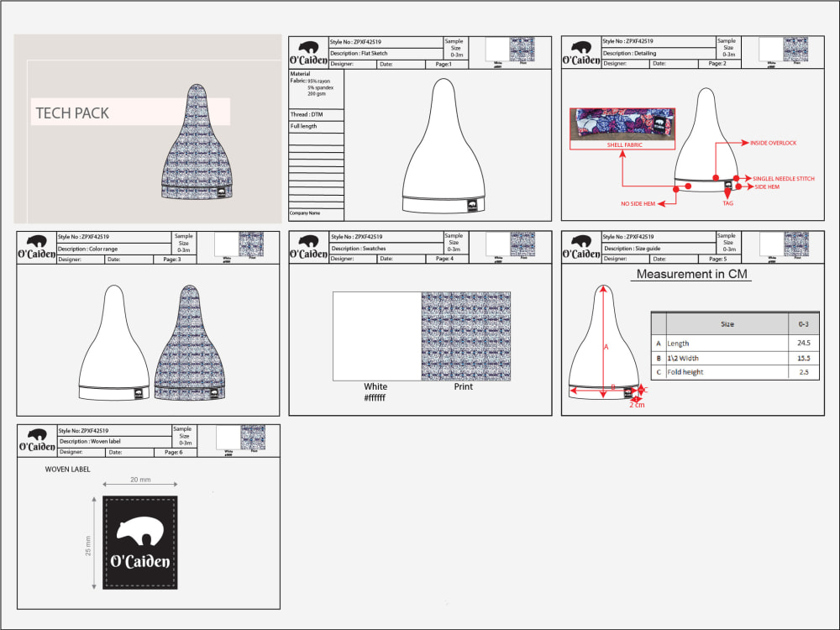This screenshot has height=630, width=840.
Task: Click the '20 mm' width dimension
Action: pyautogui.click(x=140, y=480)
